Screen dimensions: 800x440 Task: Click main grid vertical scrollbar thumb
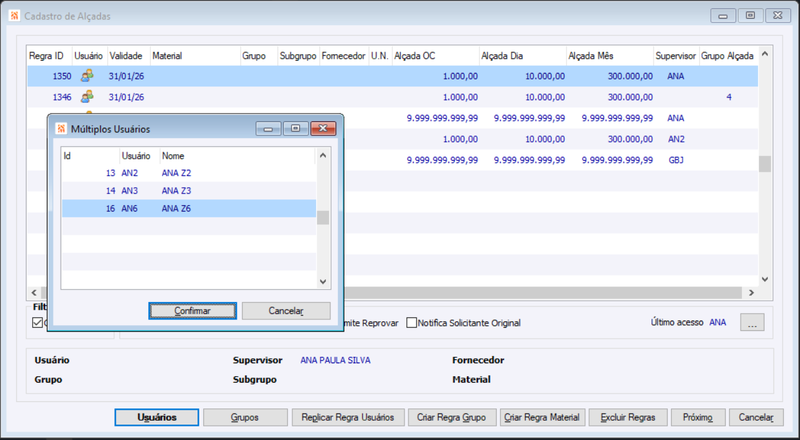tap(764, 164)
